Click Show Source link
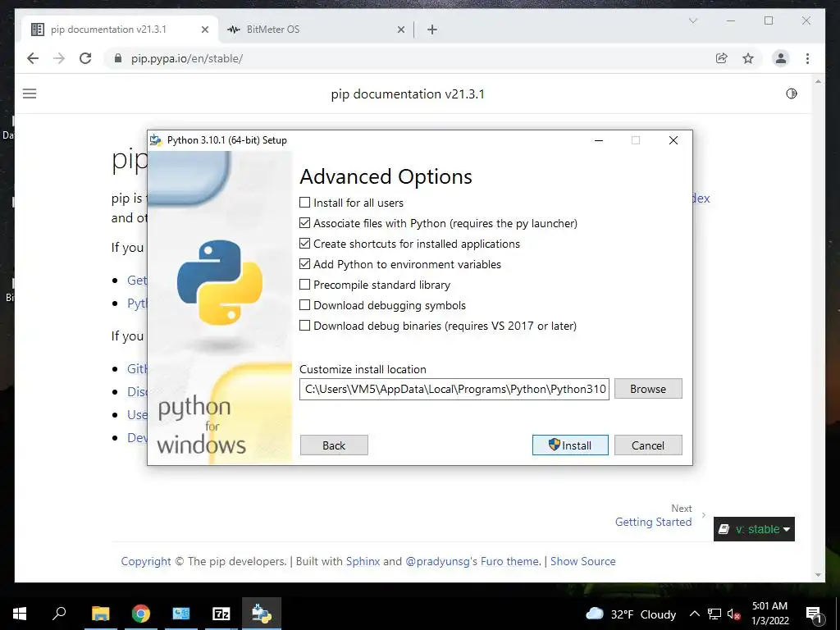 coord(583,561)
